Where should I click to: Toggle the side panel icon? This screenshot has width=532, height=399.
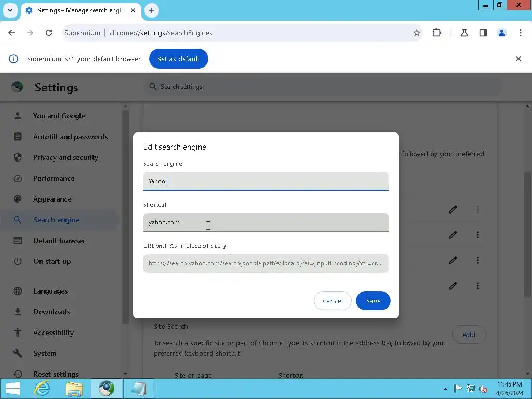[483, 33]
